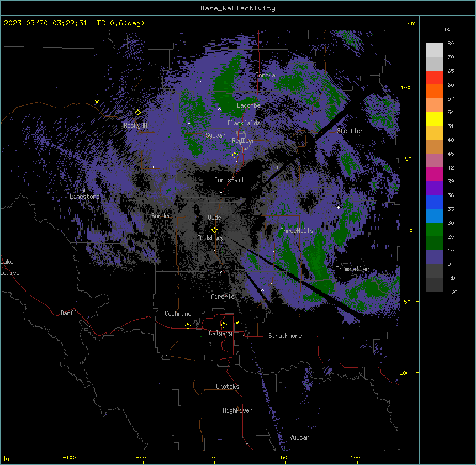Click the Base_Reflectivity title
The height and width of the screenshot is (465, 476).
(238, 8)
